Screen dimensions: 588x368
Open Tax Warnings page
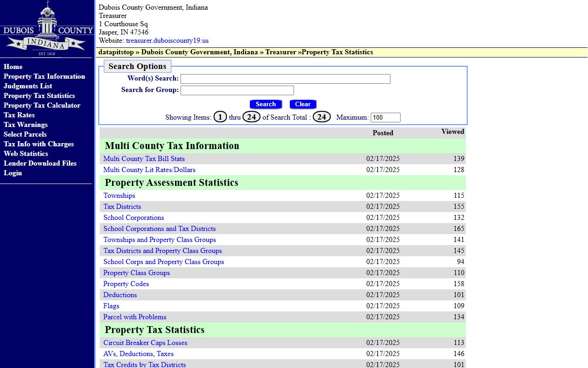point(25,125)
